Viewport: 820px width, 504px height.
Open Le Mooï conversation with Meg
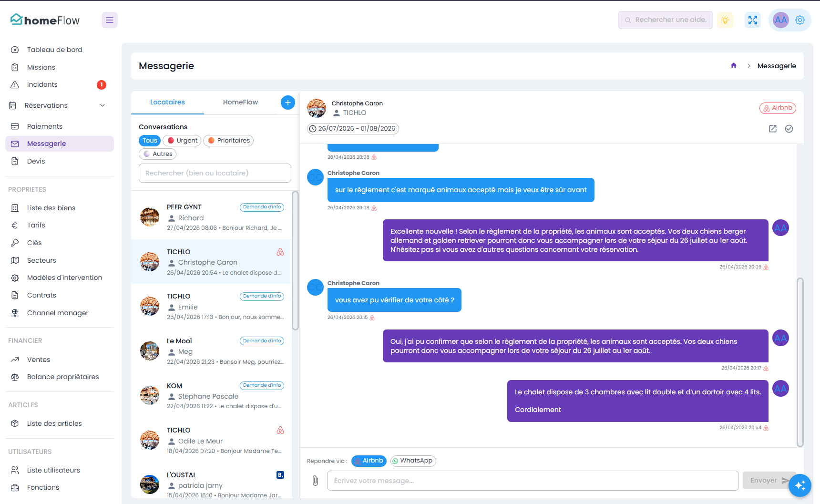click(211, 351)
